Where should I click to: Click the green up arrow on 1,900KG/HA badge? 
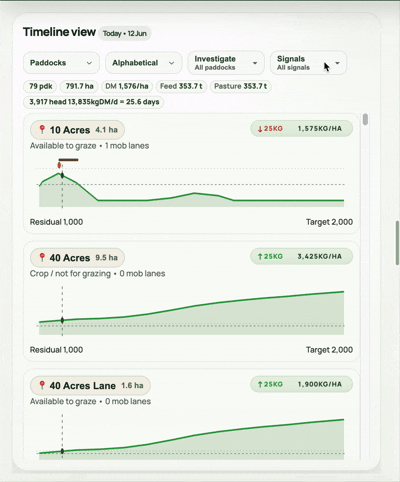(260, 384)
